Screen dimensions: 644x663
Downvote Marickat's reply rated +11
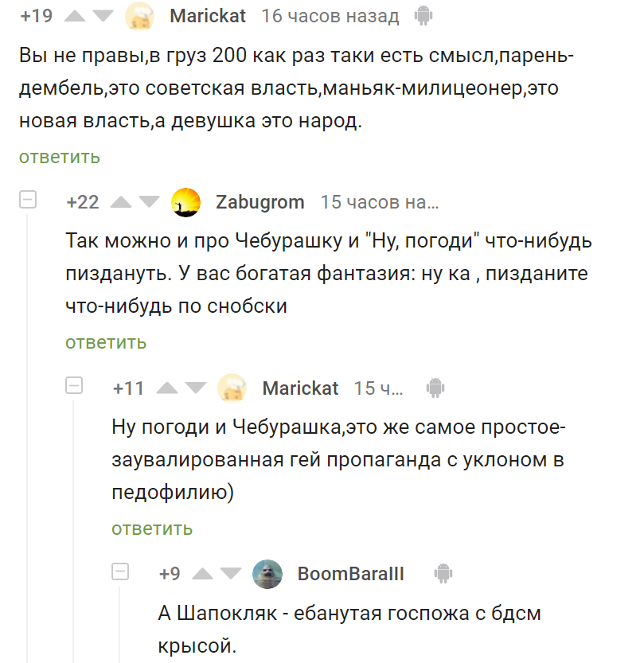(197, 388)
